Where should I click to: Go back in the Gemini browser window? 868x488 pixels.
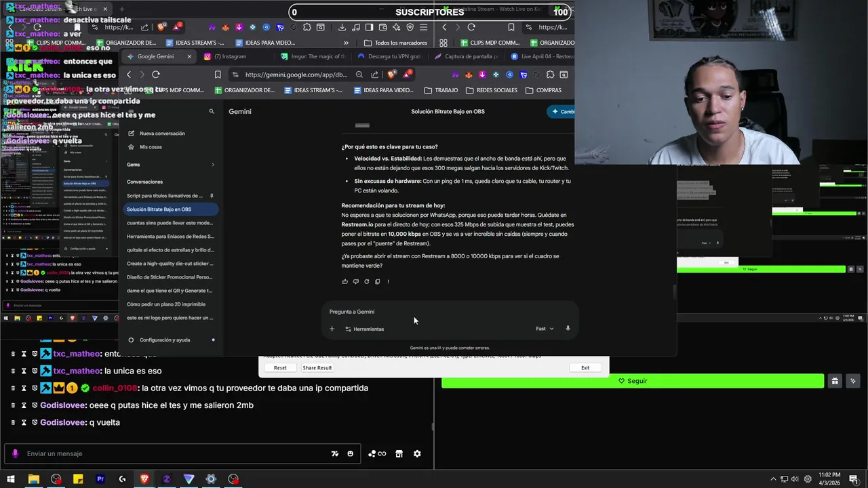(x=129, y=75)
